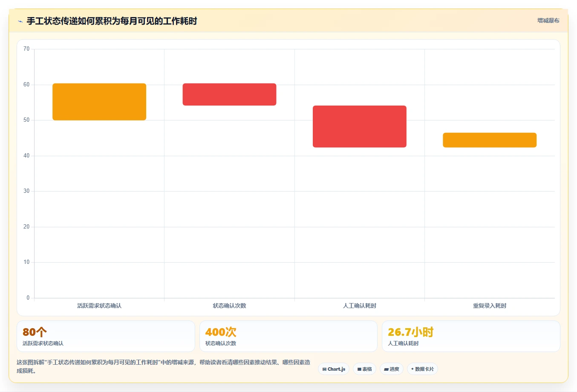Click the y-axis value 50

click(x=26, y=120)
